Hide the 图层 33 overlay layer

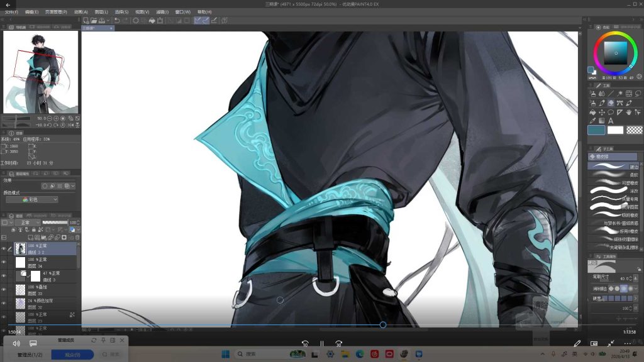(x=4, y=290)
